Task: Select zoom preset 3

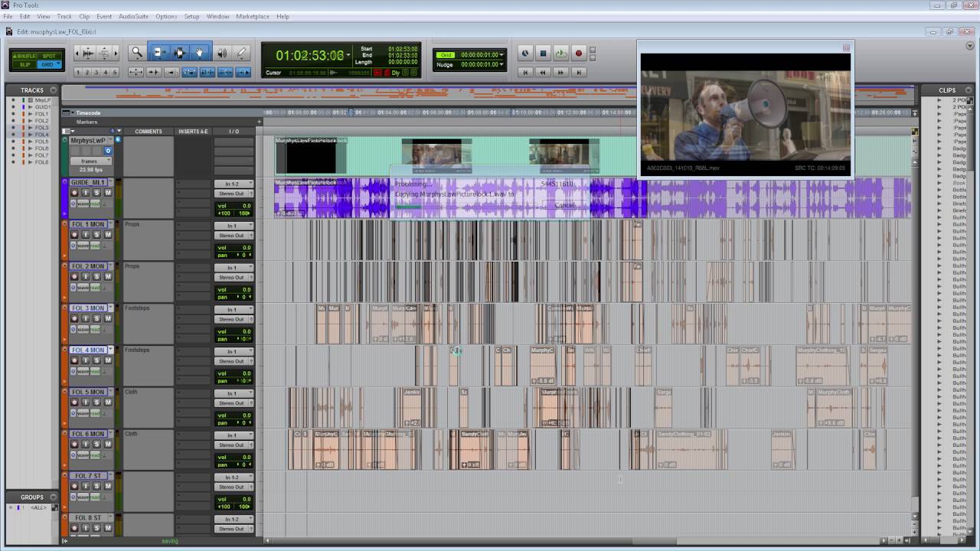Action: tap(96, 72)
